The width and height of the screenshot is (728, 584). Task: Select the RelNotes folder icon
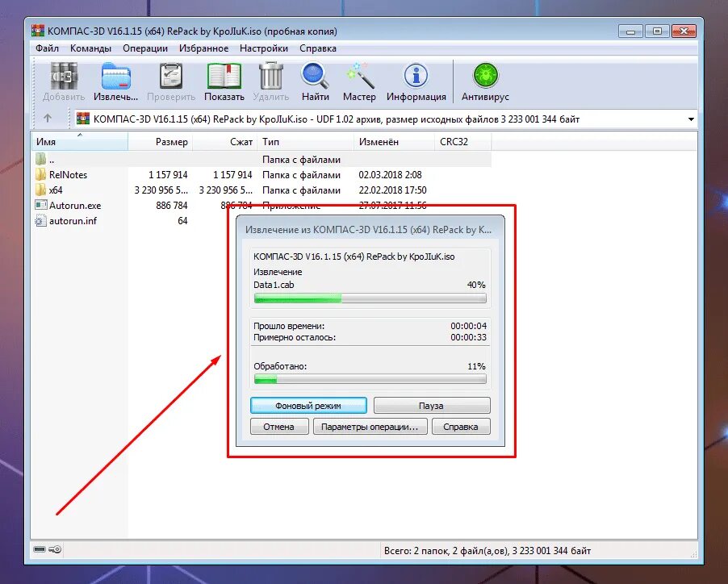pos(41,175)
